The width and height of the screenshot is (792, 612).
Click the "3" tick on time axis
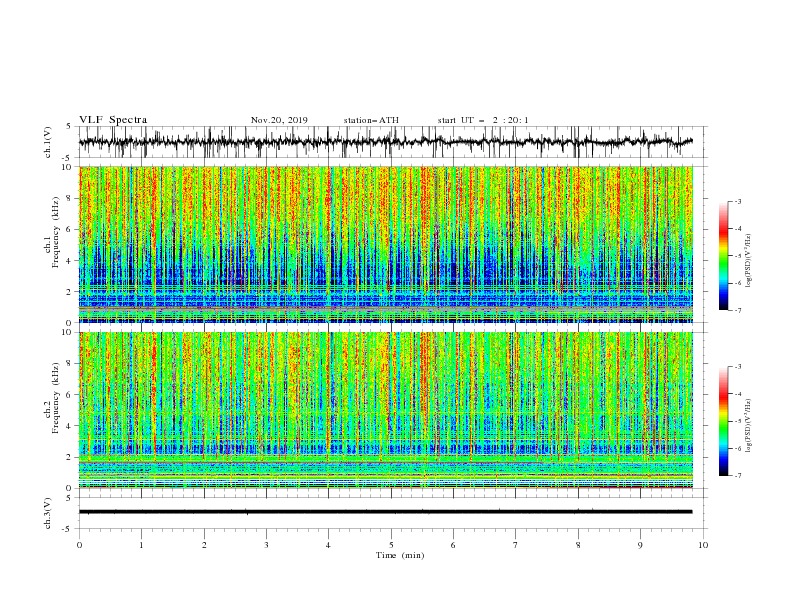pos(266,545)
